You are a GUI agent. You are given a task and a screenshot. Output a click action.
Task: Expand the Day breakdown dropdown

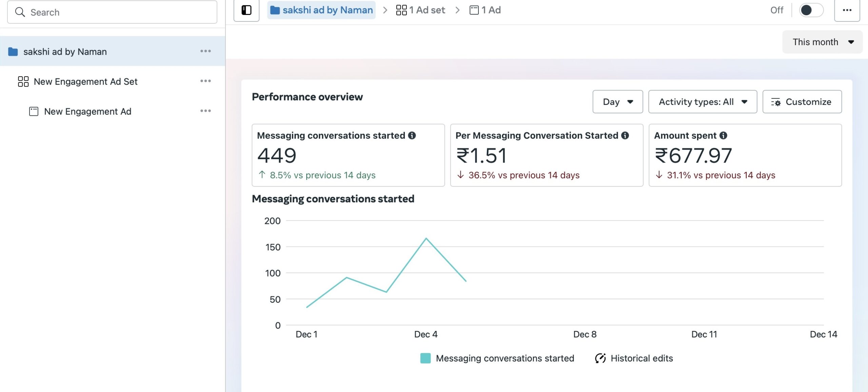(617, 102)
